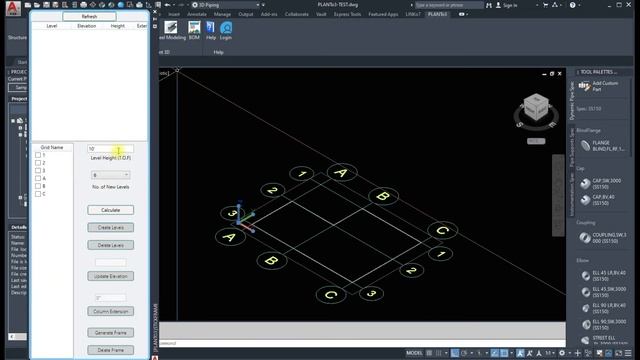Click the Add Custom Part palette tool
640x360 pixels.
pyautogui.click(x=599, y=86)
